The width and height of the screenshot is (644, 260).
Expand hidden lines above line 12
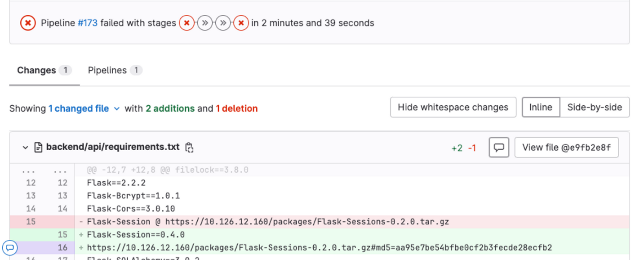[x=31, y=170]
